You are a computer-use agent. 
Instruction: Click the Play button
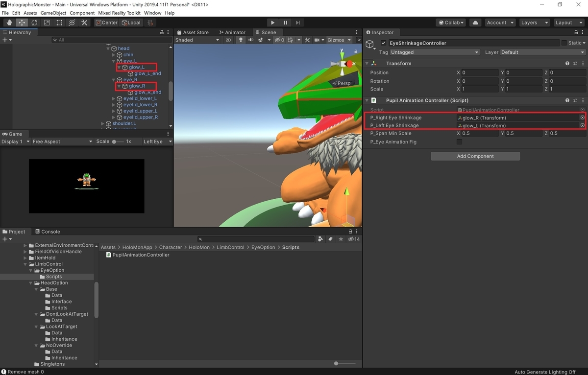point(273,23)
